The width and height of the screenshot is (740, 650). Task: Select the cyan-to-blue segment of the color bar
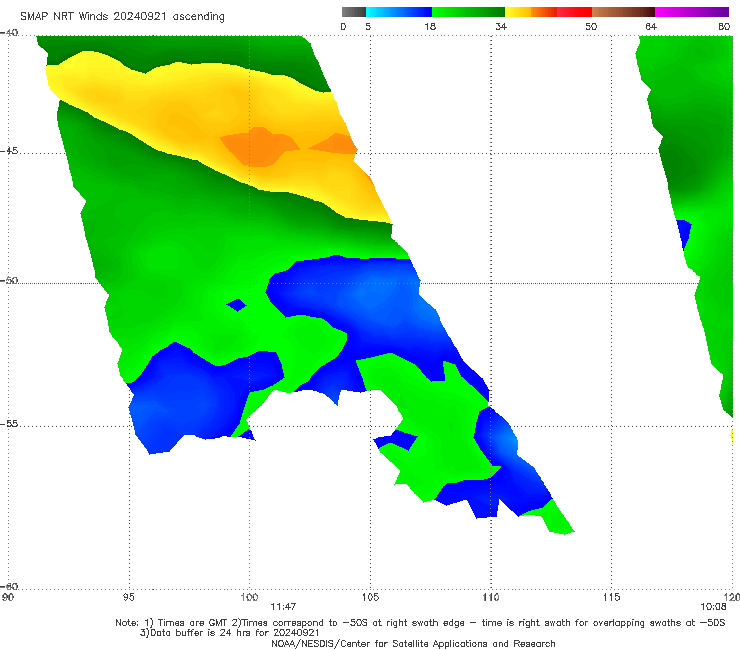(399, 12)
